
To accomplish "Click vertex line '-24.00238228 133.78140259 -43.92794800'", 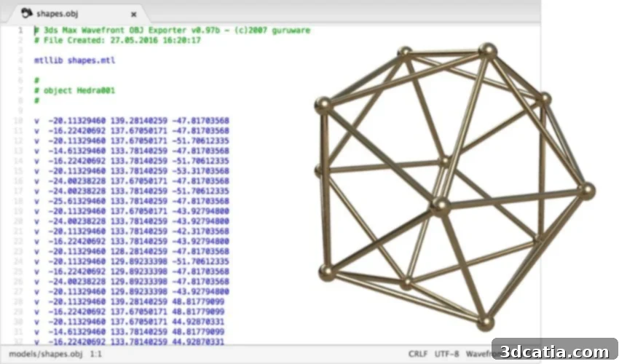I will click(x=132, y=221).
